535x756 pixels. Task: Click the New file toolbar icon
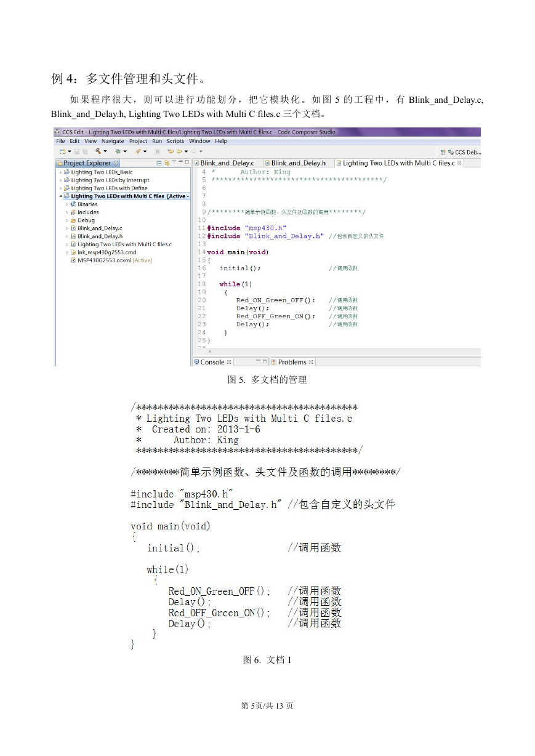[x=62, y=151]
